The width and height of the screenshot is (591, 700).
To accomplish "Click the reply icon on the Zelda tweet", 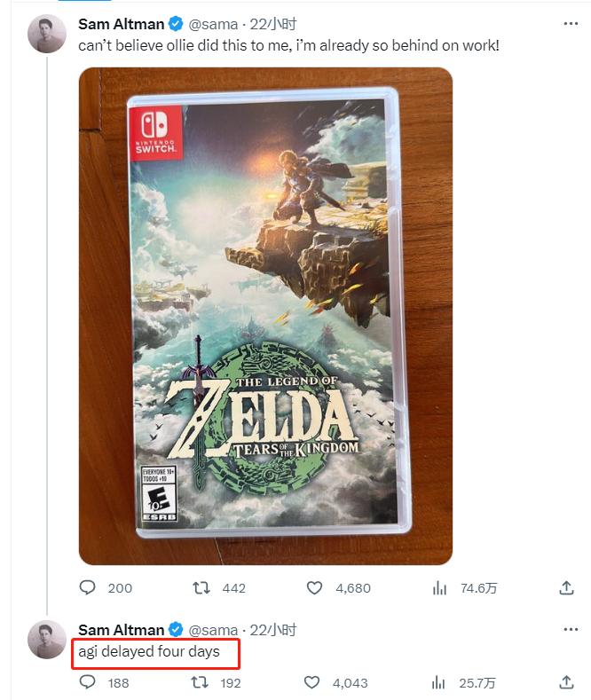I will click(87, 587).
